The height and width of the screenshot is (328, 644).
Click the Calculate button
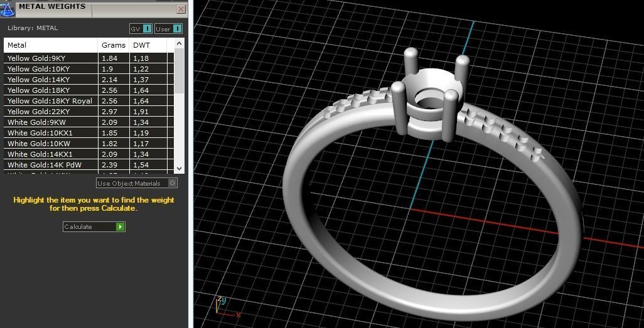tap(94, 226)
